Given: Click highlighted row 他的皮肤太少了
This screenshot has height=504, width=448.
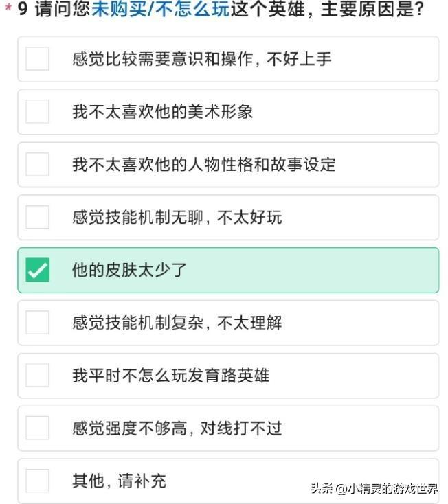Looking at the screenshot, I should pos(228,270).
